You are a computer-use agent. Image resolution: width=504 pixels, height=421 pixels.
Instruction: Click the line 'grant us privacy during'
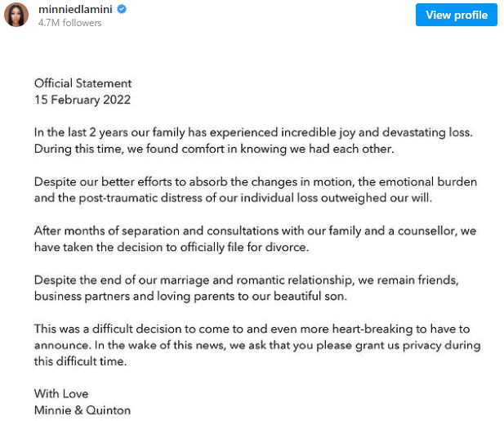(x=257, y=346)
